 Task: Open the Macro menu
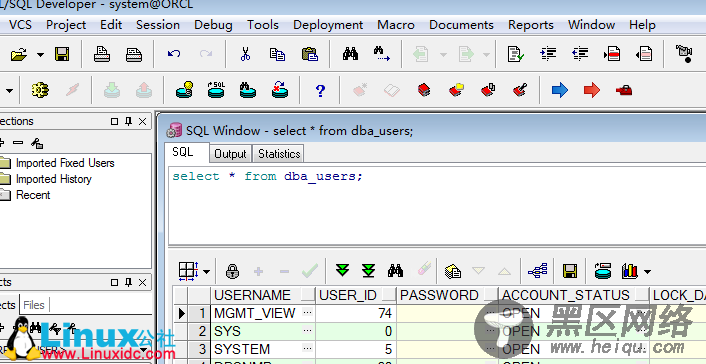[x=396, y=25]
